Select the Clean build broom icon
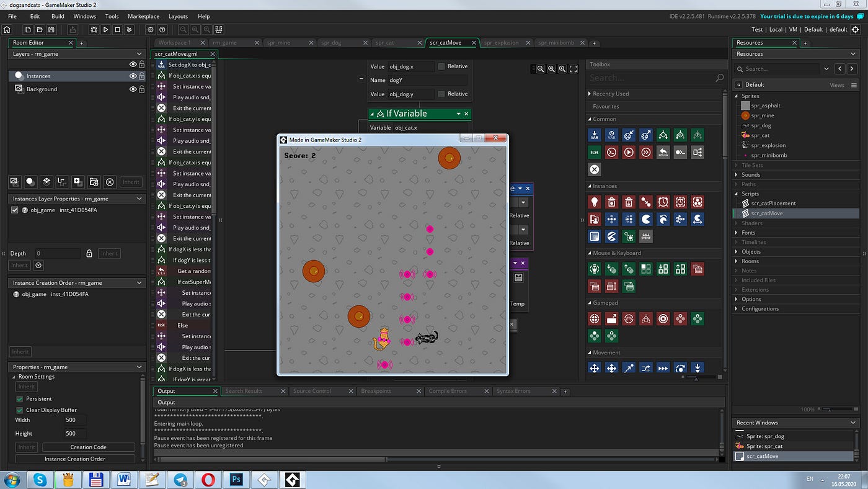The height and width of the screenshot is (489, 868). click(129, 29)
